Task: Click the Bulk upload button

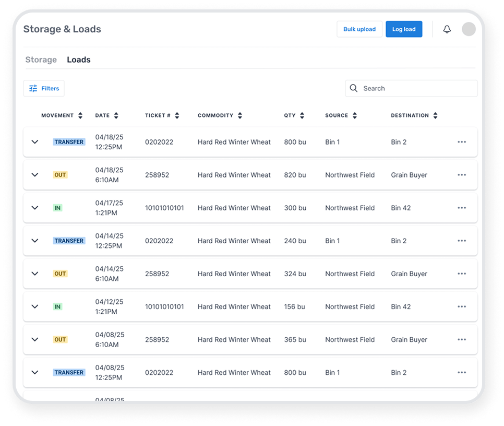Action: (359, 29)
